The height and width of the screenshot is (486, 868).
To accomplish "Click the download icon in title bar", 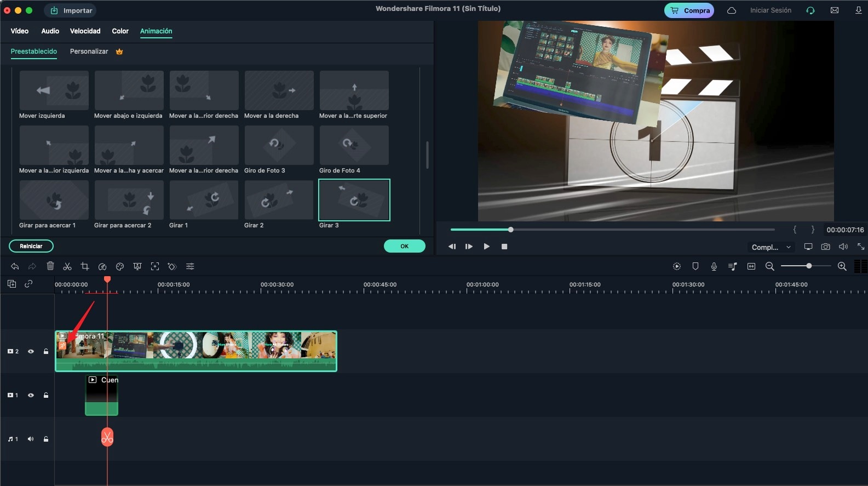I will click(x=858, y=10).
